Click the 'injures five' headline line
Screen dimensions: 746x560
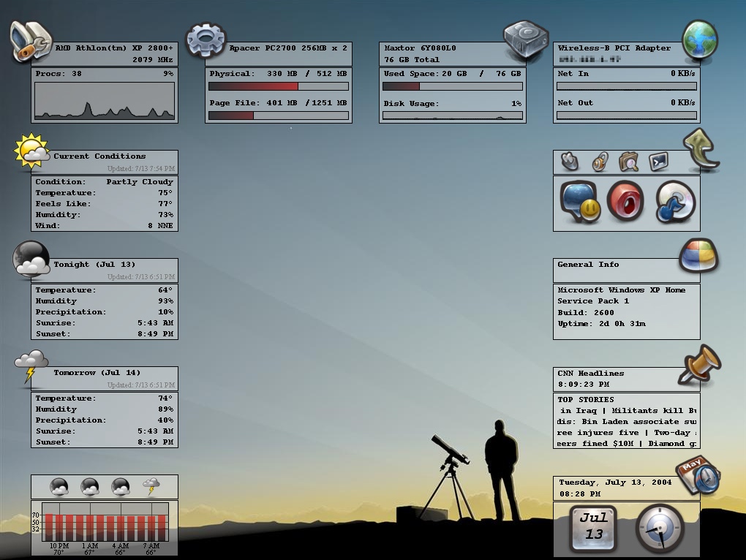627,433
